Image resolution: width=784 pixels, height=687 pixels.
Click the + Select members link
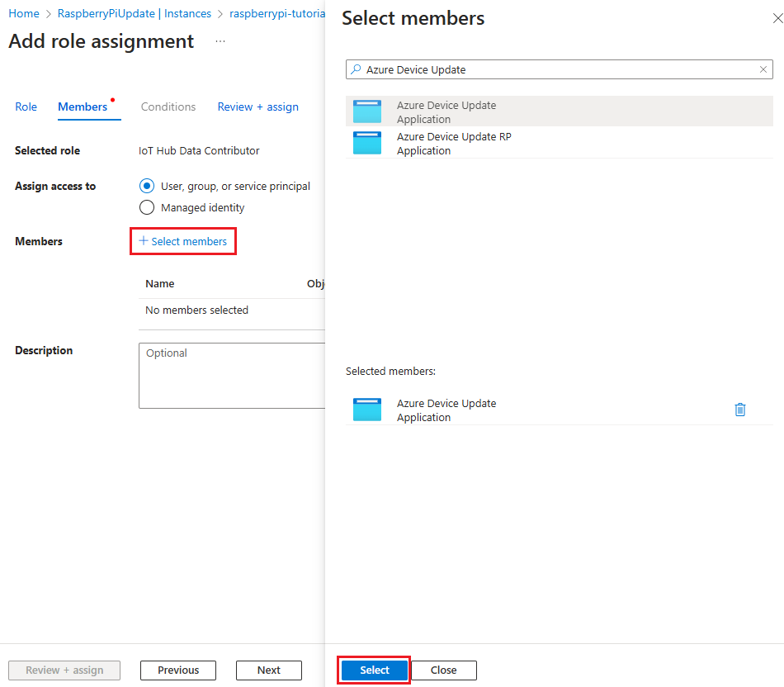[x=183, y=241]
